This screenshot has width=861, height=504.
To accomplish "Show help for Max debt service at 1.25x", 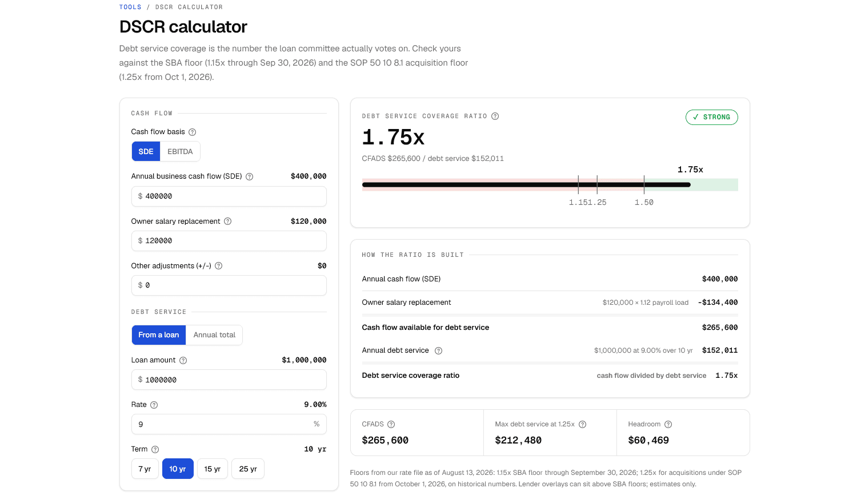I will (583, 424).
